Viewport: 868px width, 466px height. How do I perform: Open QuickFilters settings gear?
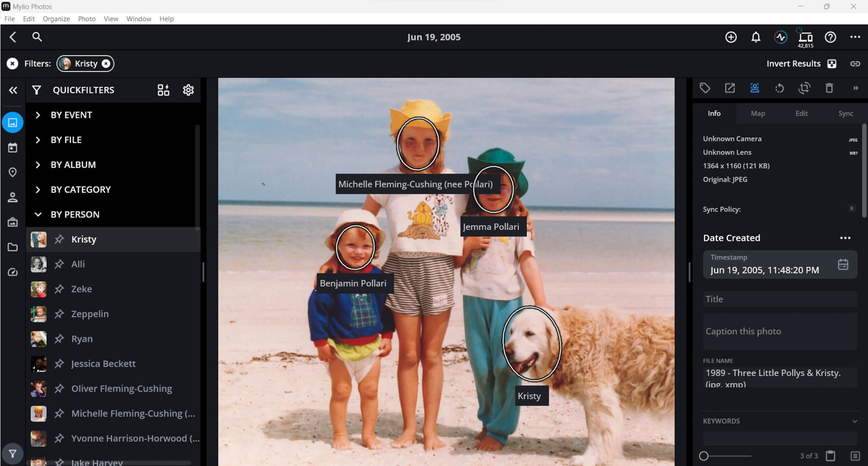coord(188,90)
